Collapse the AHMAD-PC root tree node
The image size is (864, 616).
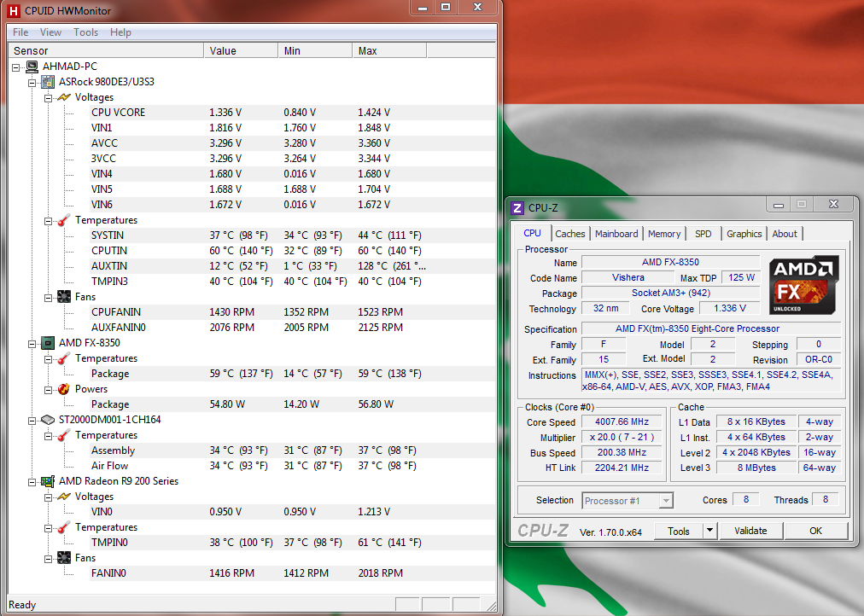coord(16,67)
